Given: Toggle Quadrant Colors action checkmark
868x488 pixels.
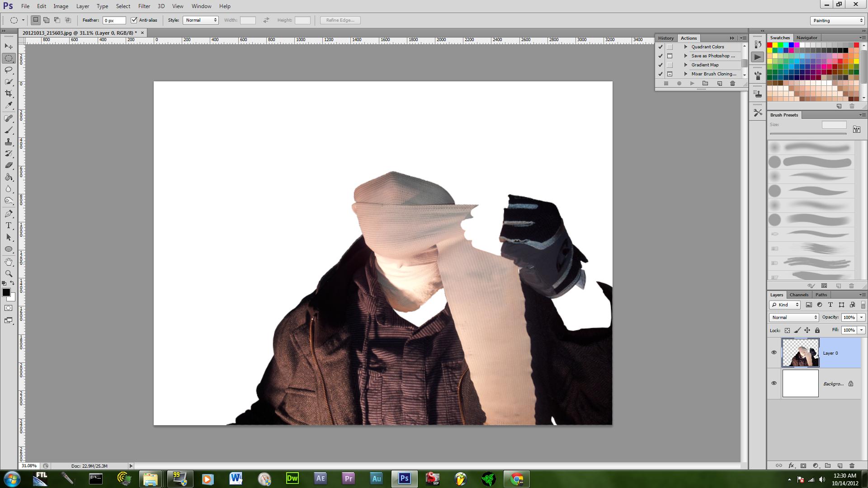Looking at the screenshot, I should coord(660,47).
